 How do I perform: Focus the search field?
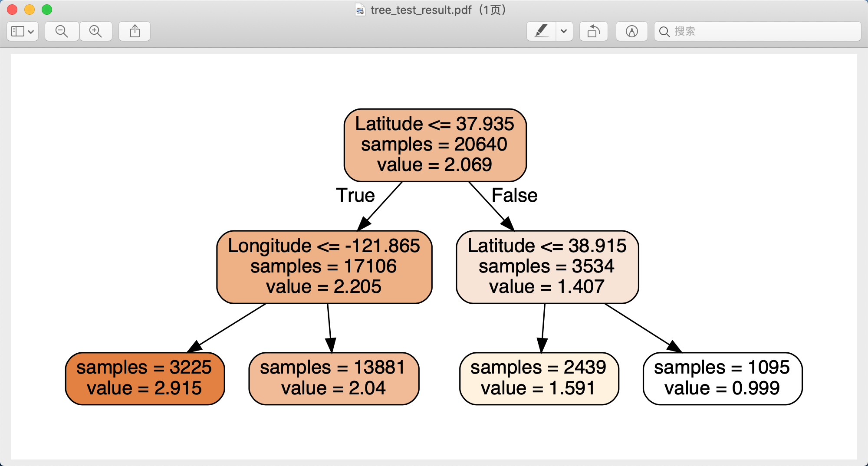click(758, 31)
